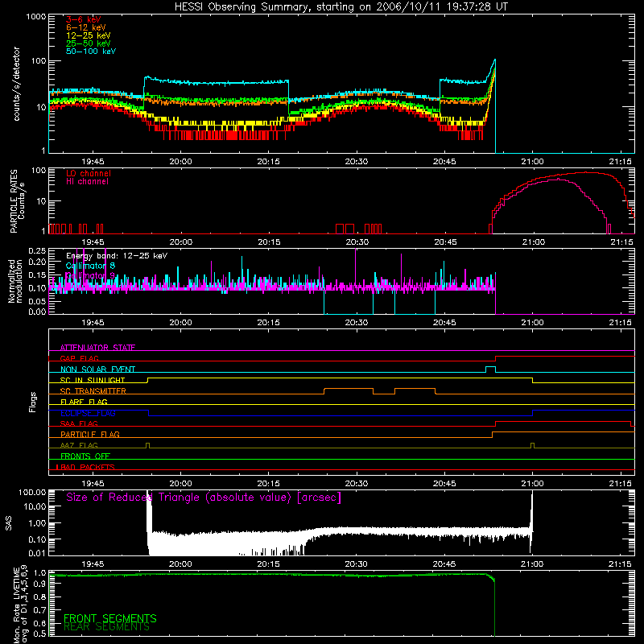Click the counts/s/detector axis label

tap(16, 84)
